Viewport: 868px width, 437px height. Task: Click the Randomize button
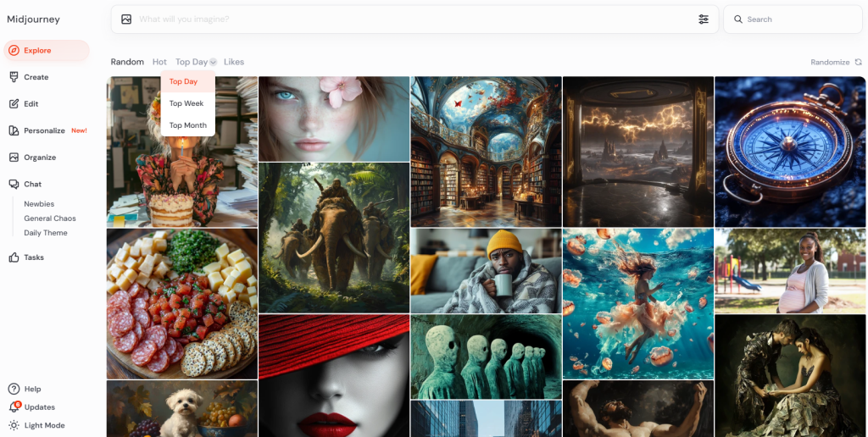coord(835,63)
